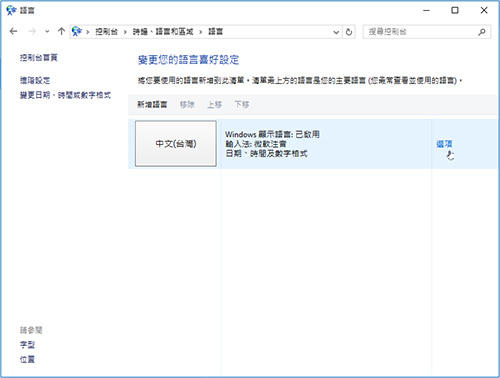Click 下移 to move the language down
The height and width of the screenshot is (378, 500).
point(242,105)
